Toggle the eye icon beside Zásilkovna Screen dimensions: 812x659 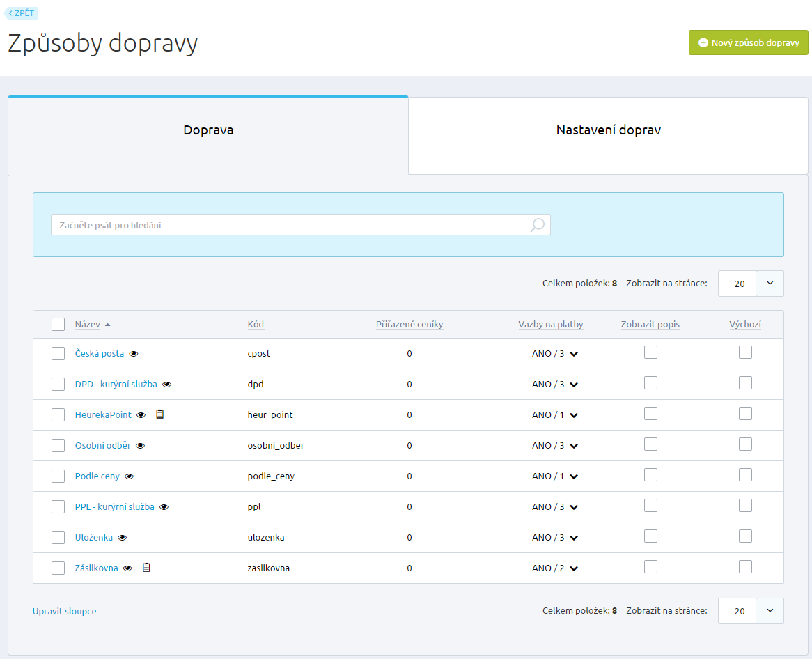pyautogui.click(x=127, y=568)
